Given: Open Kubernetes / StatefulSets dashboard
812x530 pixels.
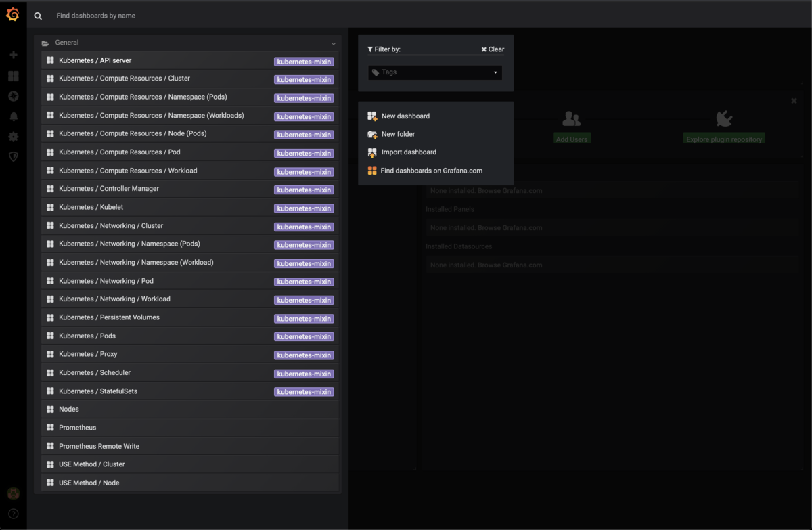Looking at the screenshot, I should click(x=190, y=391).
